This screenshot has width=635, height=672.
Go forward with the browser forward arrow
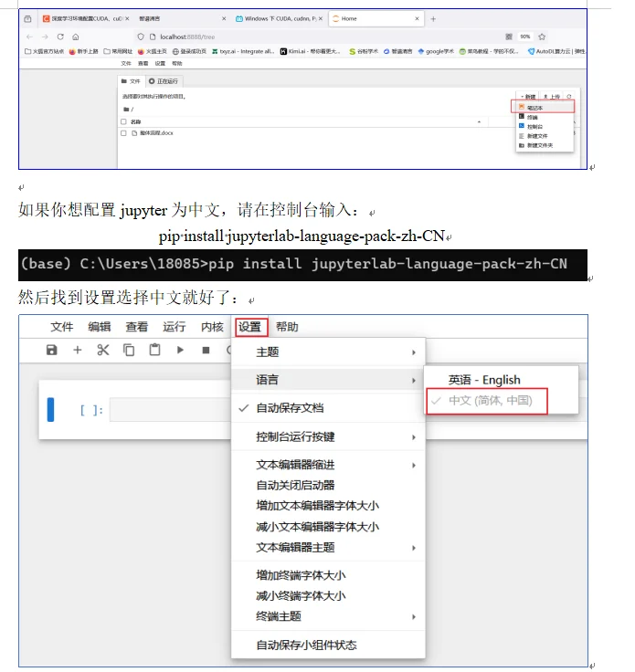(x=45, y=37)
